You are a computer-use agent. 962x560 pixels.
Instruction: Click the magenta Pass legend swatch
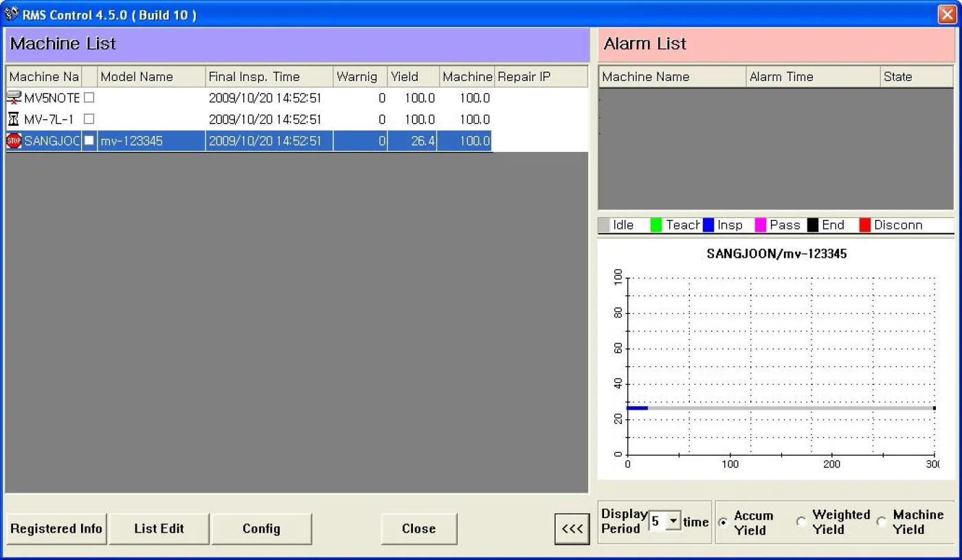(x=761, y=225)
